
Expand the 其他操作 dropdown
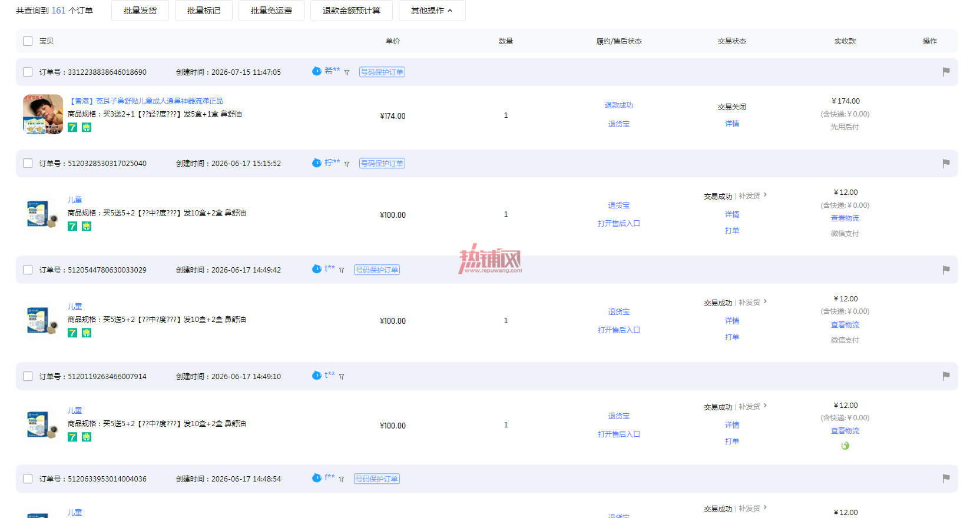(x=432, y=11)
